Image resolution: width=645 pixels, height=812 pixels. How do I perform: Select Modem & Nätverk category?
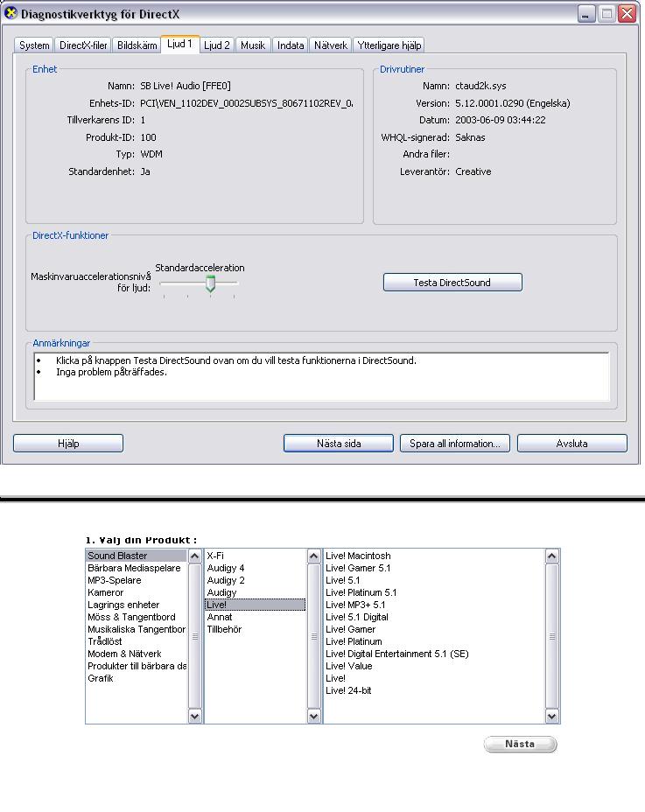pyautogui.click(x=136, y=654)
